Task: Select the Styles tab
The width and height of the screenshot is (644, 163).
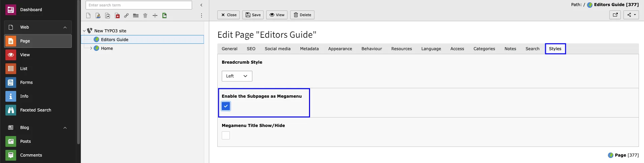Action: tap(555, 49)
